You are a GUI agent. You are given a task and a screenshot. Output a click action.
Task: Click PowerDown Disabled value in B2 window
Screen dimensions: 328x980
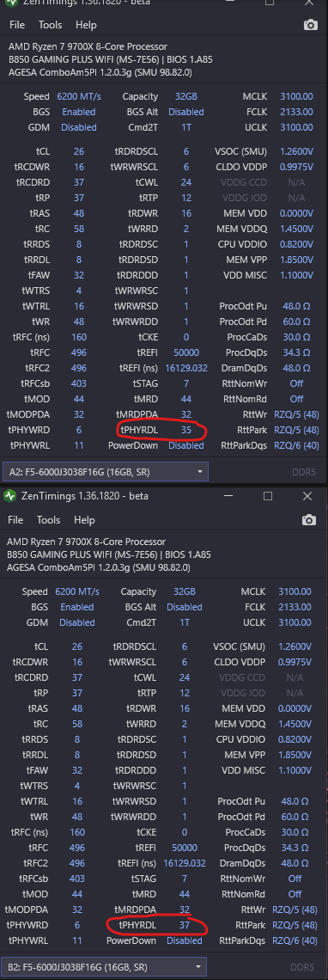[x=185, y=940]
